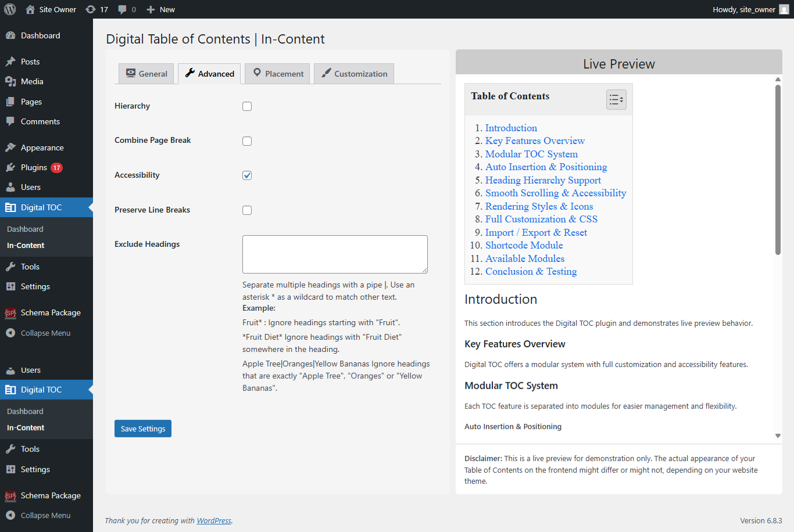This screenshot has width=794, height=532.
Task: Enable the Hierarchy checkbox
Action: pyautogui.click(x=247, y=106)
